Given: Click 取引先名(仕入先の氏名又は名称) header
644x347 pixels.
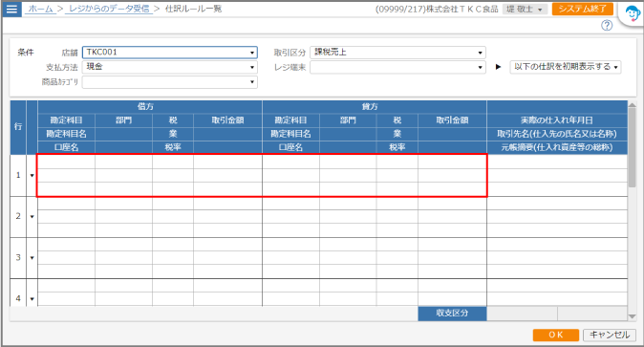Looking at the screenshot, I should pos(557,134).
